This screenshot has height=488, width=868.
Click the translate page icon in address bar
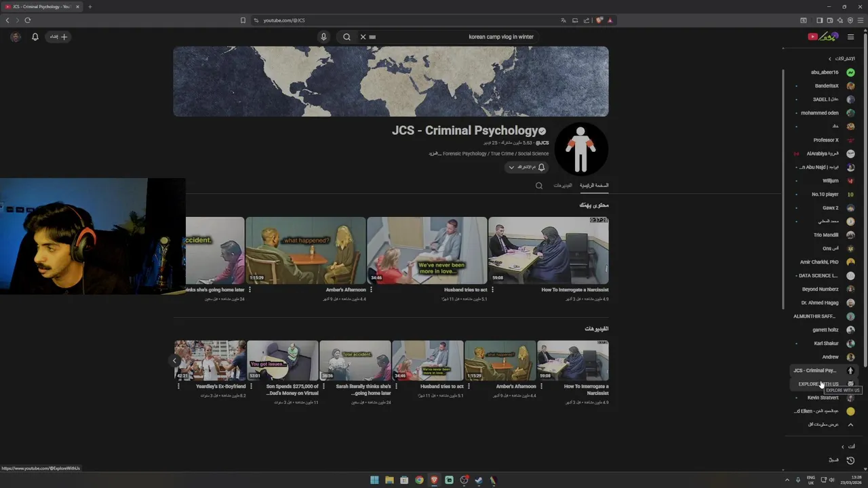563,20
